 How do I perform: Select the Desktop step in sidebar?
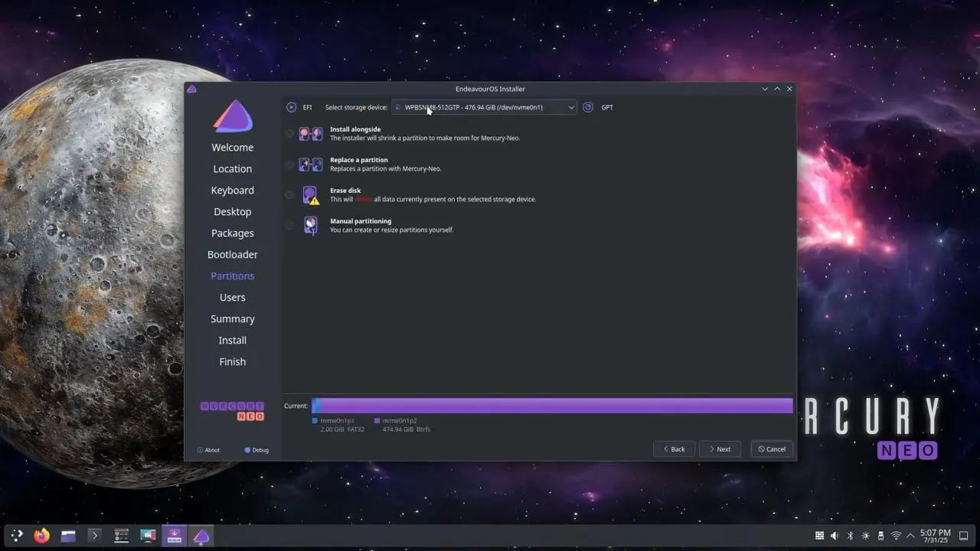[x=233, y=212]
